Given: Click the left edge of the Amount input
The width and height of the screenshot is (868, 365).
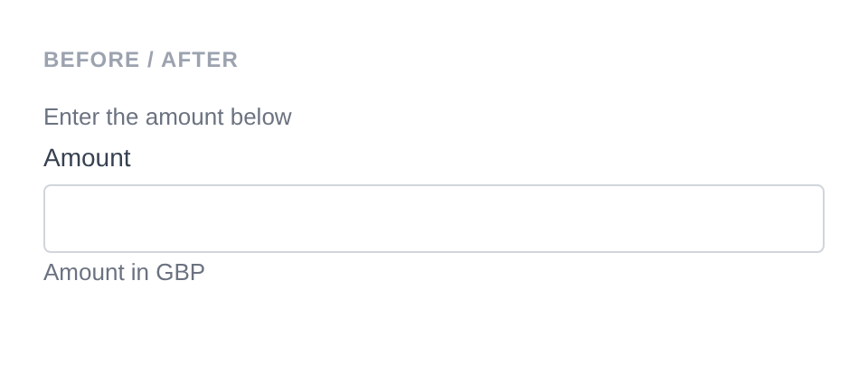Looking at the screenshot, I should (x=56, y=219).
